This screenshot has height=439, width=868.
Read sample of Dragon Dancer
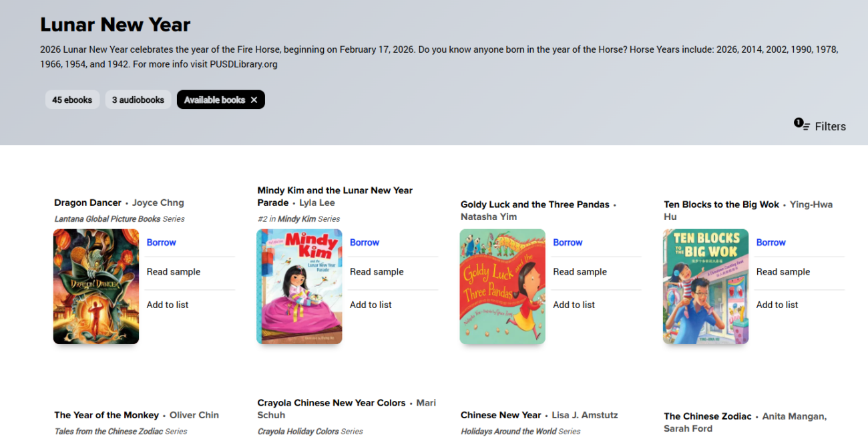coord(174,272)
